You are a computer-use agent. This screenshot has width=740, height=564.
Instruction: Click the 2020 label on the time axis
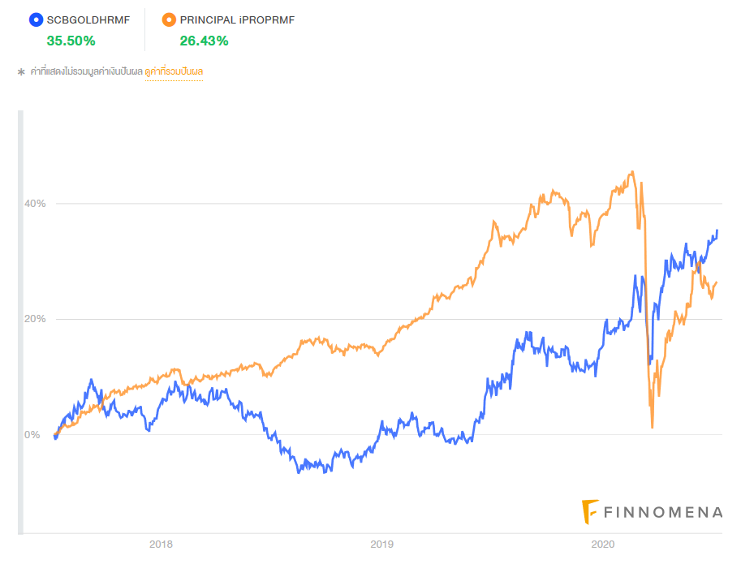602,545
